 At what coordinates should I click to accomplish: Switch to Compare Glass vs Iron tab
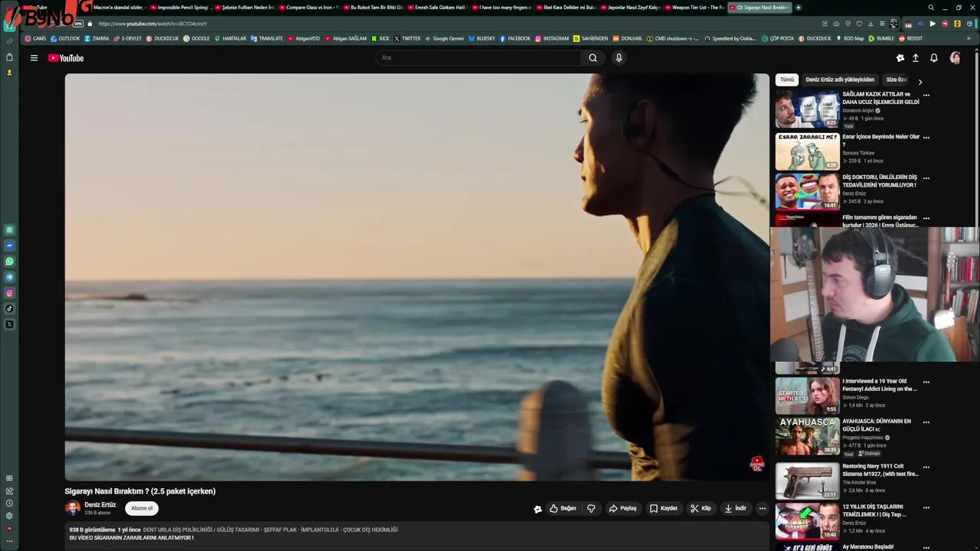click(x=310, y=8)
